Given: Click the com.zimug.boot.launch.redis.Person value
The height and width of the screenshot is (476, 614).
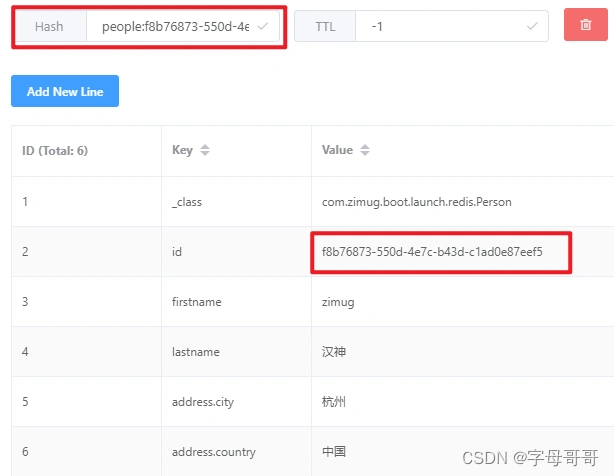Looking at the screenshot, I should 416,202.
